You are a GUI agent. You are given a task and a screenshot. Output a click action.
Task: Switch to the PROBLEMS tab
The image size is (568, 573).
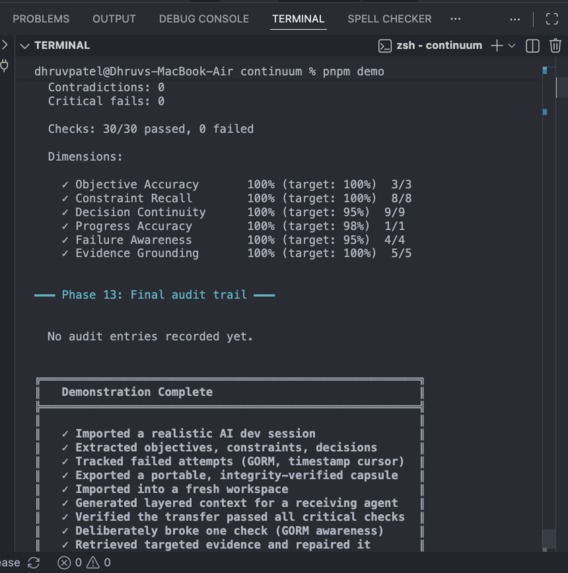(41, 19)
